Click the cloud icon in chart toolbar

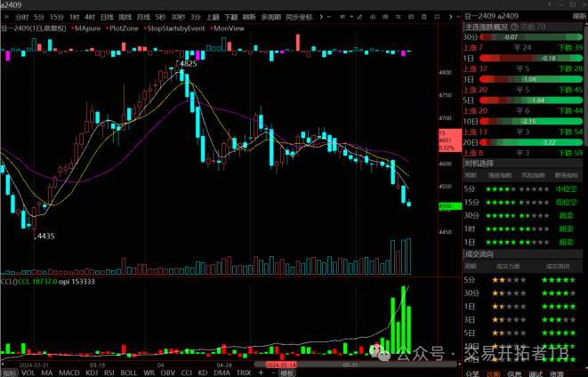click(373, 17)
